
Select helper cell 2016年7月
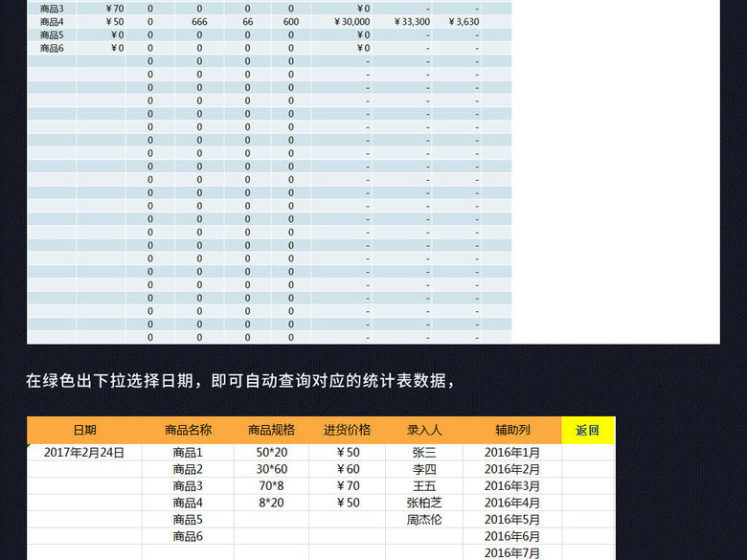point(512,553)
